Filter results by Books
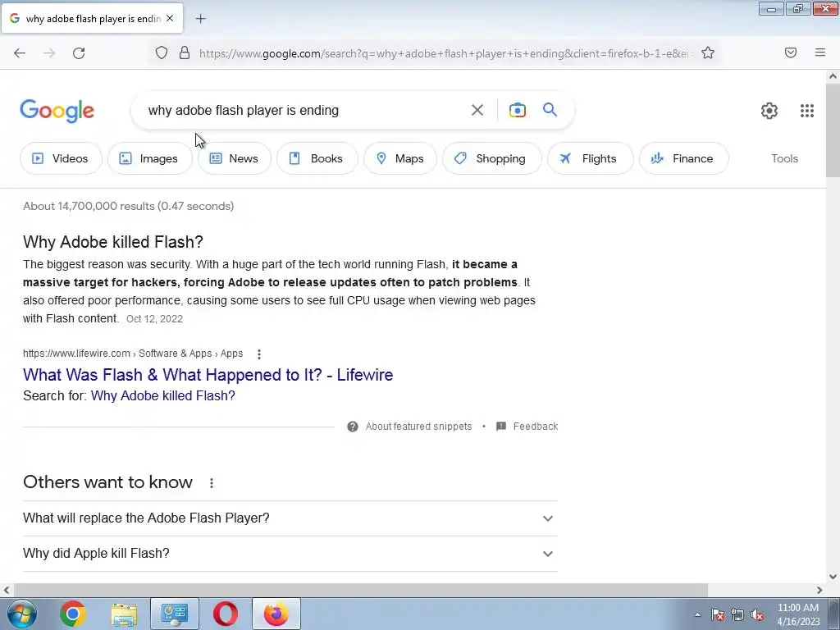The image size is (840, 630). [317, 158]
